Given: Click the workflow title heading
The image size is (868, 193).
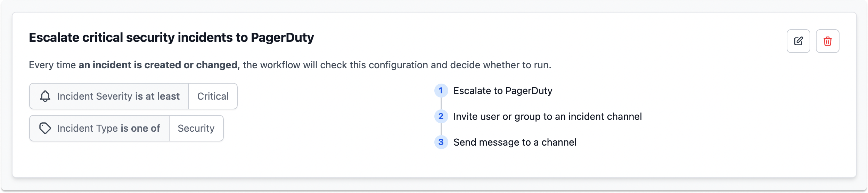Looking at the screenshot, I should 171,38.
